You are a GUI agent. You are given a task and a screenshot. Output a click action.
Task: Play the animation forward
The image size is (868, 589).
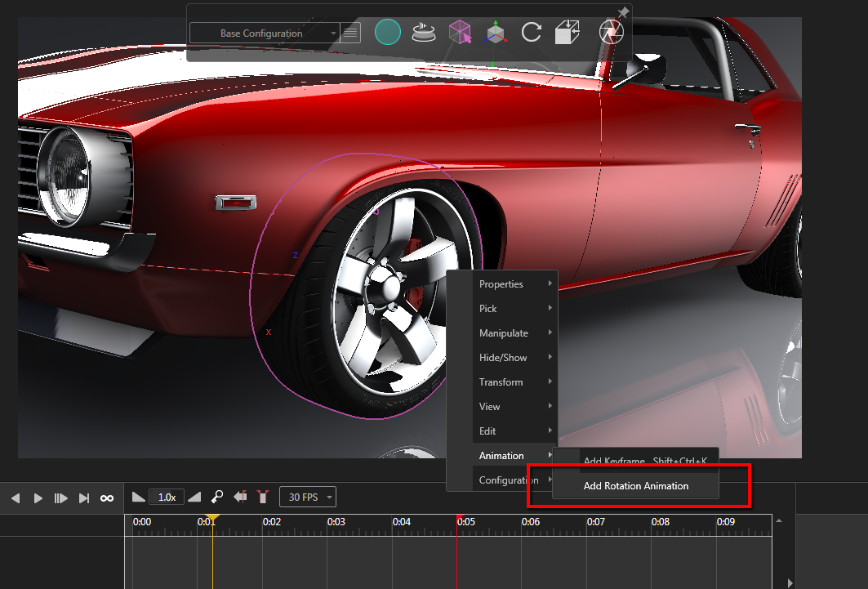38,498
